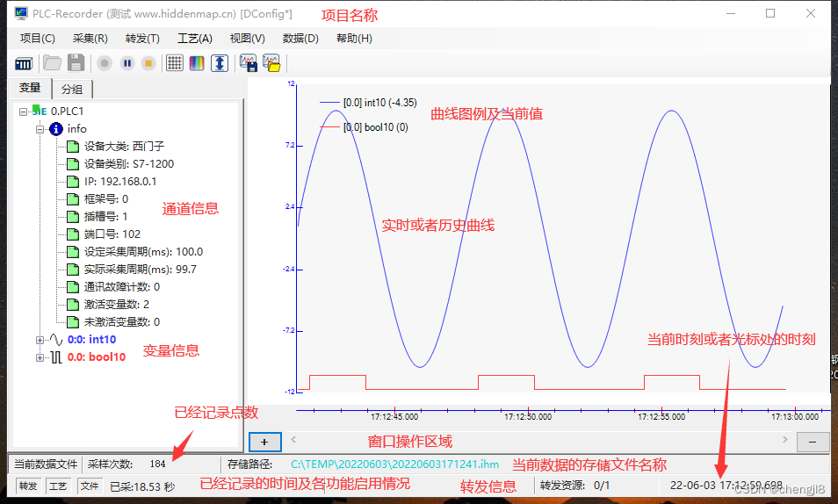Save project via floppy disk icon
This screenshot has height=504, width=838.
pyautogui.click(x=76, y=63)
